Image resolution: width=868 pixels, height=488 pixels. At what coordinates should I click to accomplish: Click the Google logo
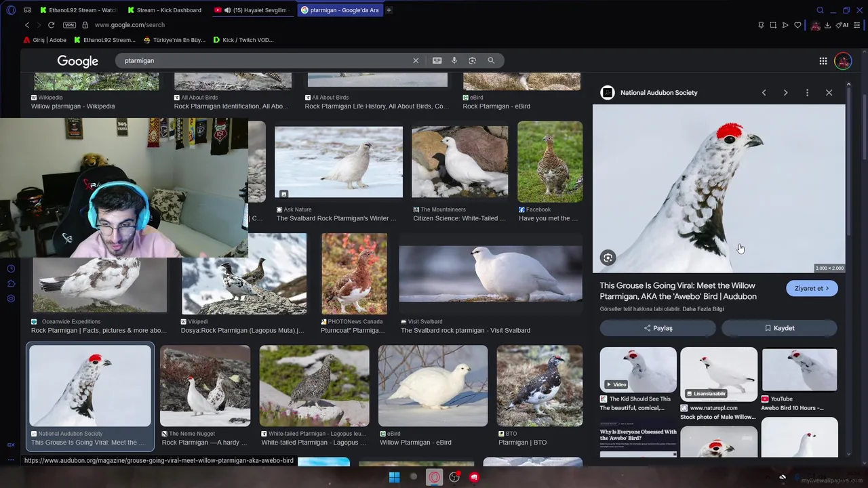pos(77,61)
